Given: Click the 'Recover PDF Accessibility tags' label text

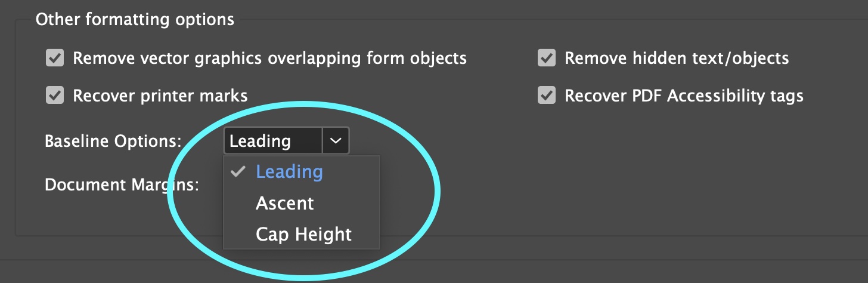Looking at the screenshot, I should [x=684, y=96].
